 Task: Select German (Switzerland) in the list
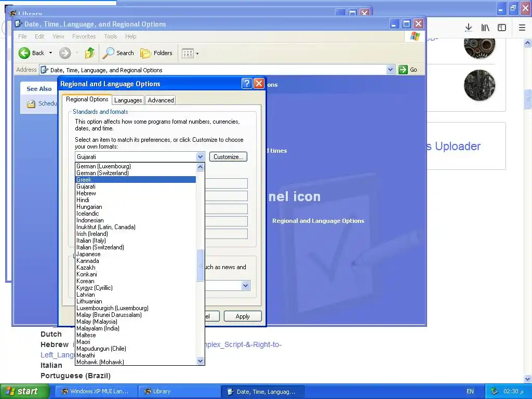click(136, 172)
